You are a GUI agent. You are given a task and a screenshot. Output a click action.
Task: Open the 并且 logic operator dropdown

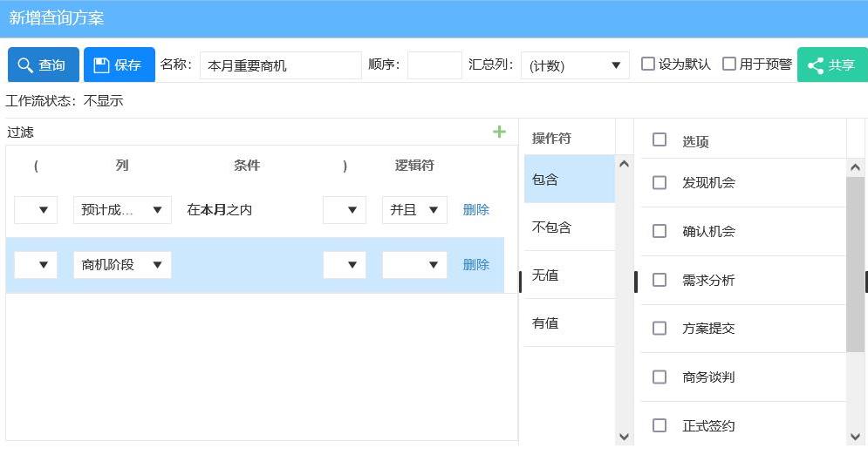point(414,210)
